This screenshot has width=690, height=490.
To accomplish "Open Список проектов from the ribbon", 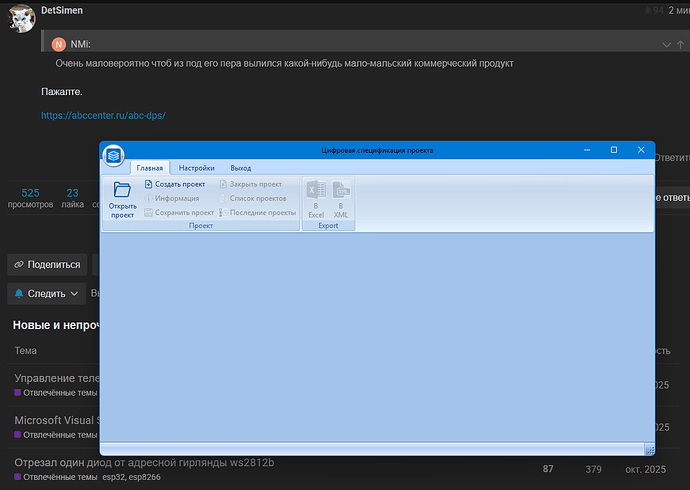I will (253, 198).
